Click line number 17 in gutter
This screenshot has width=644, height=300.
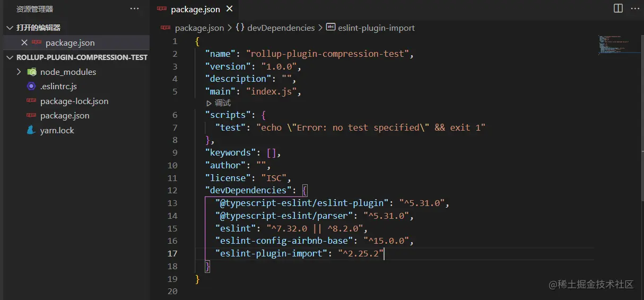172,253
